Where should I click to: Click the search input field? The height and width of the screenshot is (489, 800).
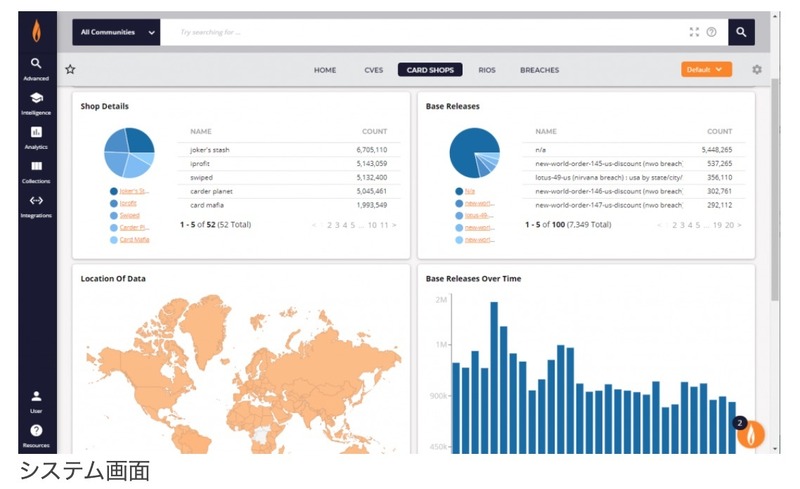[x=420, y=32]
